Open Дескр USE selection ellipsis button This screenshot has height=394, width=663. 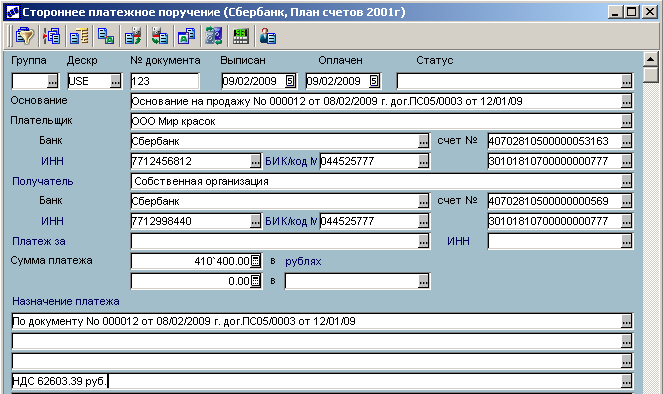point(115,81)
